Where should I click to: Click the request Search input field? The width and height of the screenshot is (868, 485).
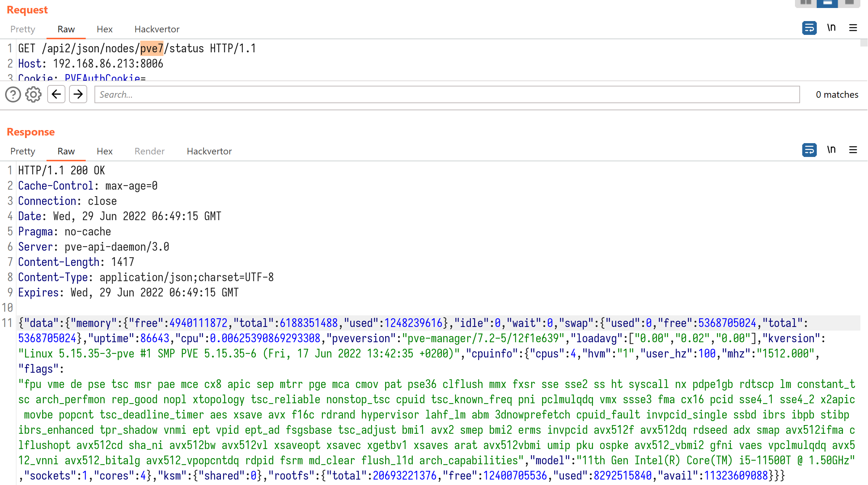447,95
